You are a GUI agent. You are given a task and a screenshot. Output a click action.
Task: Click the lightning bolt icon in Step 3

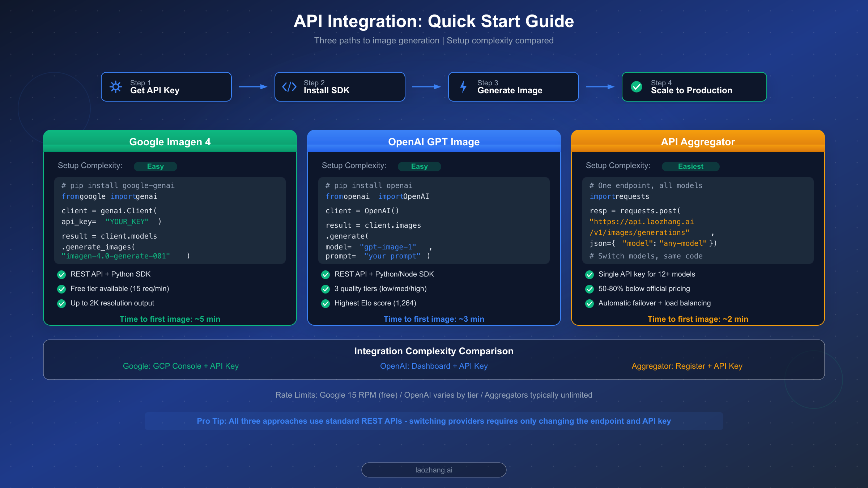click(463, 87)
